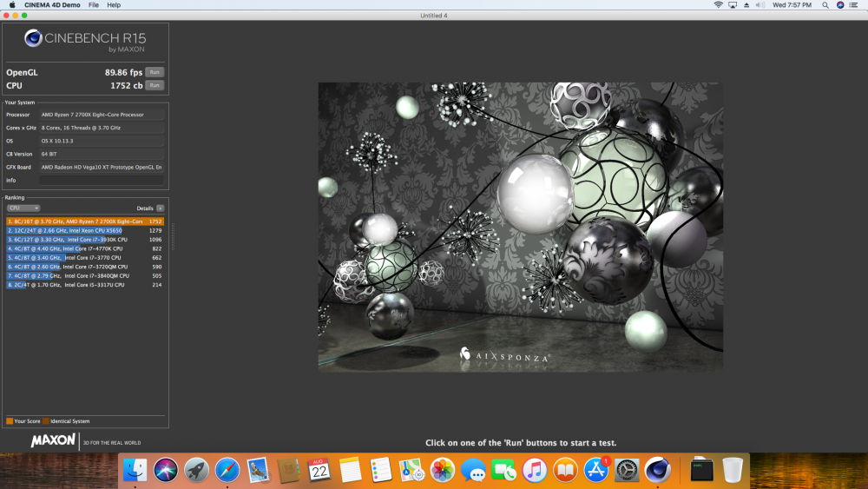Open Maps from the Dock
868x489 pixels.
tap(411, 470)
